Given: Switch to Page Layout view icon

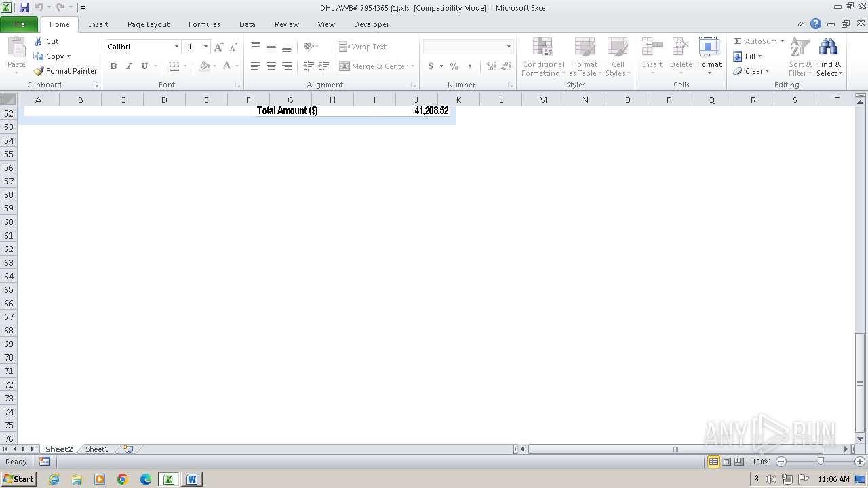Looking at the screenshot, I should click(x=726, y=462).
